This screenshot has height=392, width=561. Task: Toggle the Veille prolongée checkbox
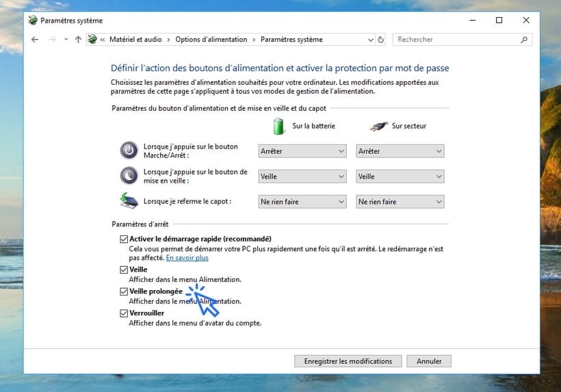[x=124, y=291]
